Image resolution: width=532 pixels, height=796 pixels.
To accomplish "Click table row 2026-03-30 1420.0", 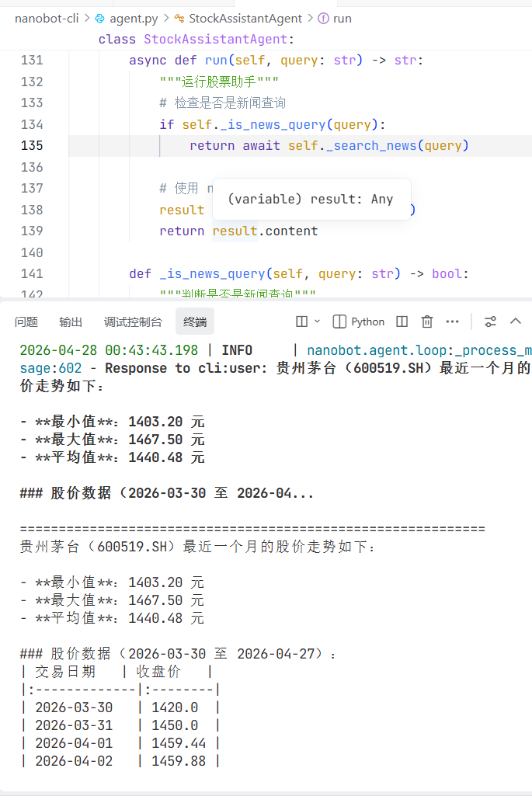I will [x=120, y=707].
